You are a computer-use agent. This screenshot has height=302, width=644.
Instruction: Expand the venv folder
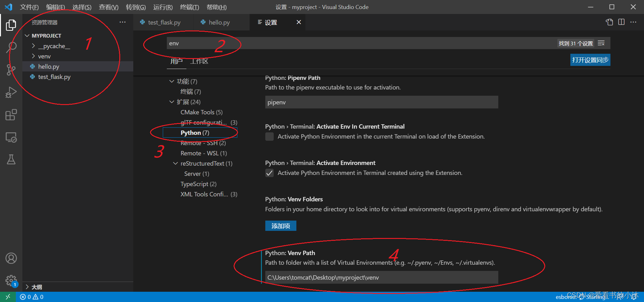pyautogui.click(x=33, y=56)
